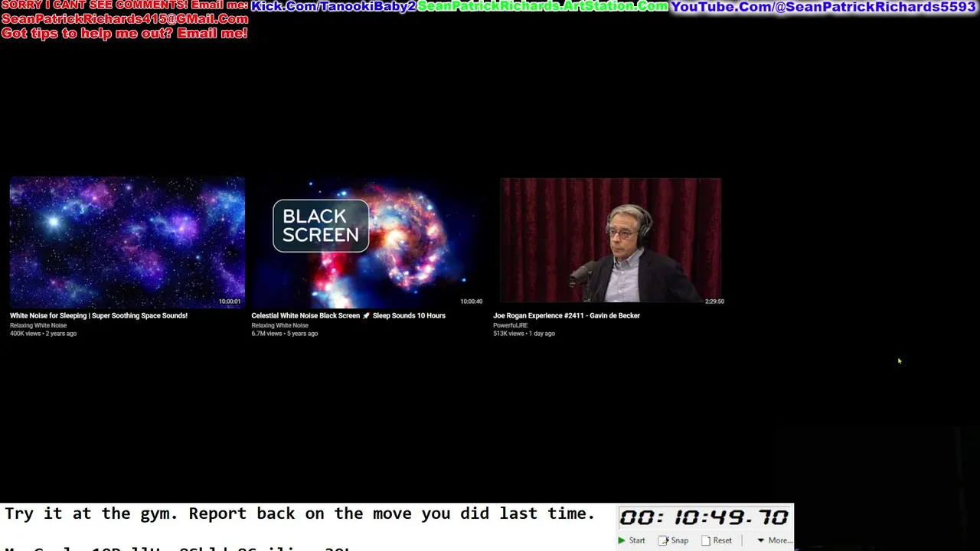Click the 2:29:50 duration badge

(x=714, y=302)
